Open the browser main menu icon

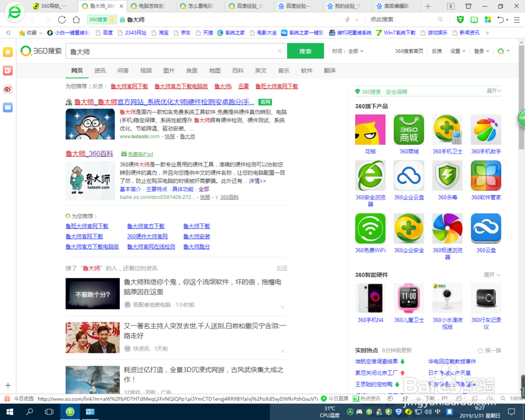tap(517, 20)
